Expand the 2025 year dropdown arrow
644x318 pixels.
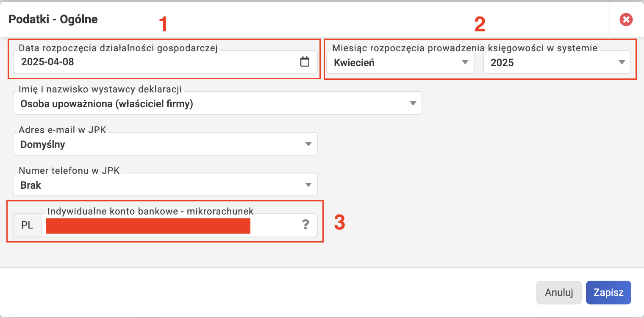pos(622,62)
